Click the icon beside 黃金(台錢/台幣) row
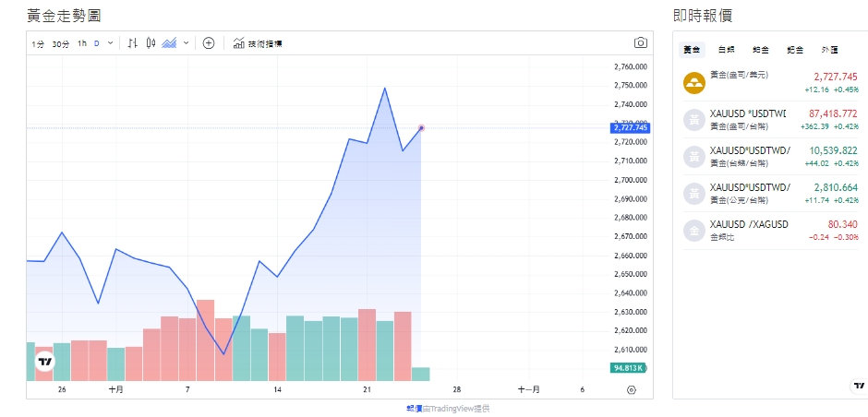The height and width of the screenshot is (417, 868). click(694, 157)
